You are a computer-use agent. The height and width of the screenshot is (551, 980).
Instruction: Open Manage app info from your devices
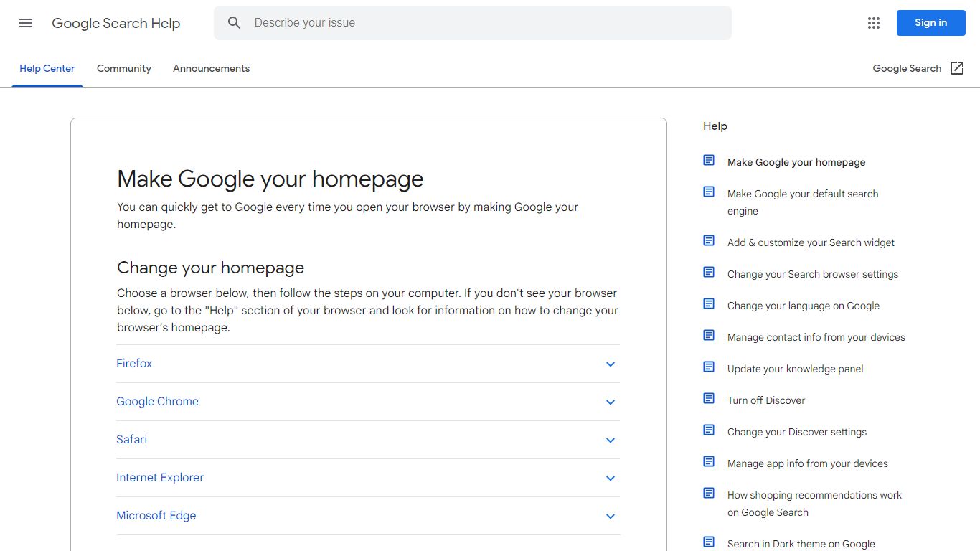point(808,463)
